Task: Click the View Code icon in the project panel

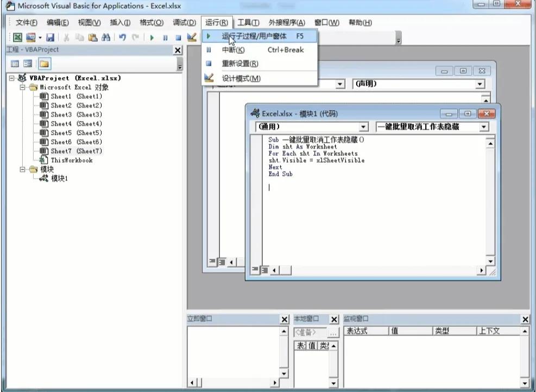Action: (x=15, y=64)
